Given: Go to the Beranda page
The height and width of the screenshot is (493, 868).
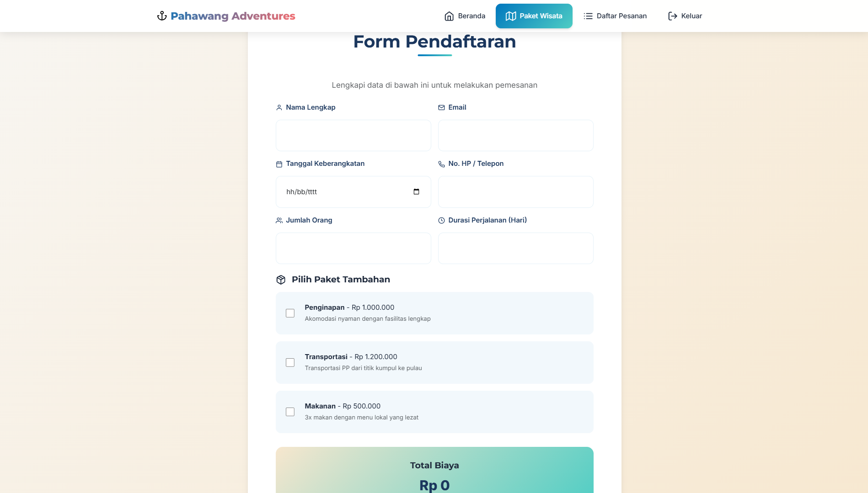Looking at the screenshot, I should point(465,16).
